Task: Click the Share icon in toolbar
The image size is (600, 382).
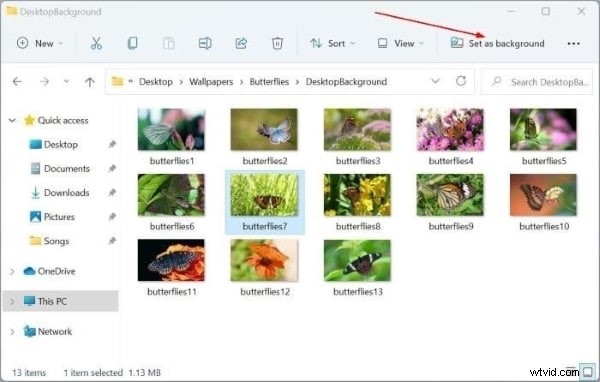Action: pyautogui.click(x=241, y=43)
